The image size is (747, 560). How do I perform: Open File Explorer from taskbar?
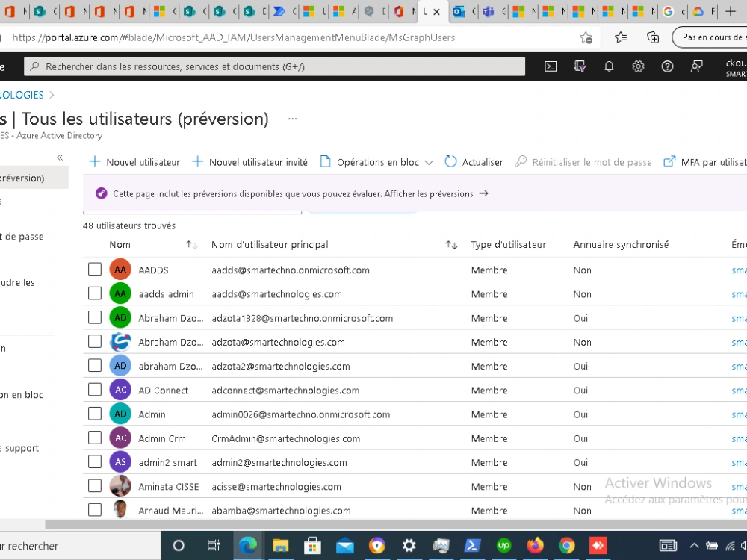click(281, 545)
